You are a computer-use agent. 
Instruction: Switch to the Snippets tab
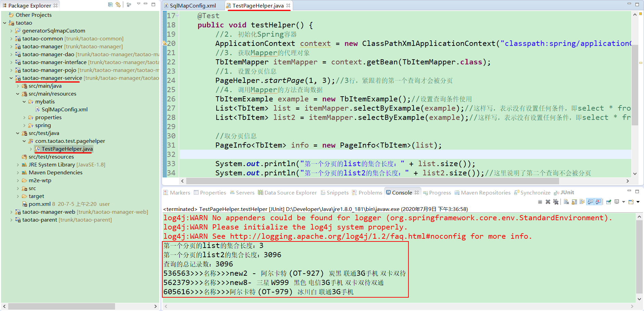pyautogui.click(x=334, y=192)
